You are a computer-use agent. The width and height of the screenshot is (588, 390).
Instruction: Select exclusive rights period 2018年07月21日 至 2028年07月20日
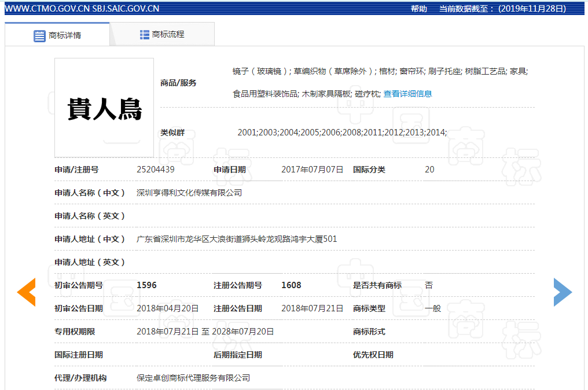[205, 332]
